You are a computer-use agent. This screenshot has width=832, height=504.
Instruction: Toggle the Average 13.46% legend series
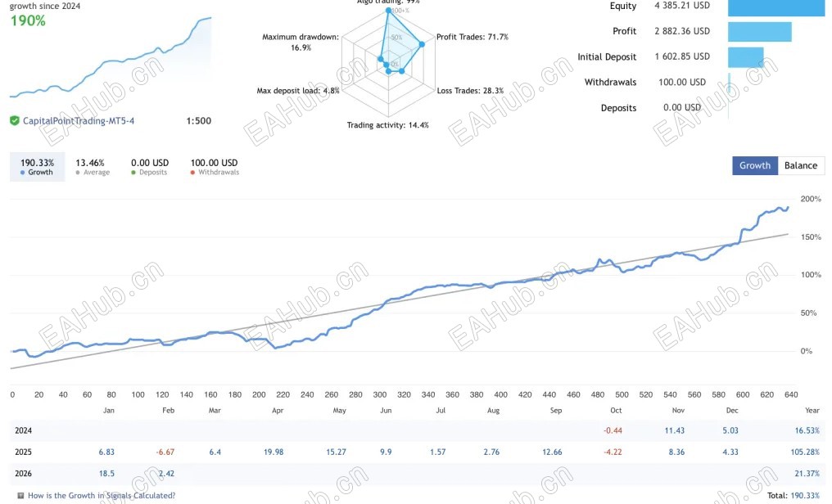[92, 168]
